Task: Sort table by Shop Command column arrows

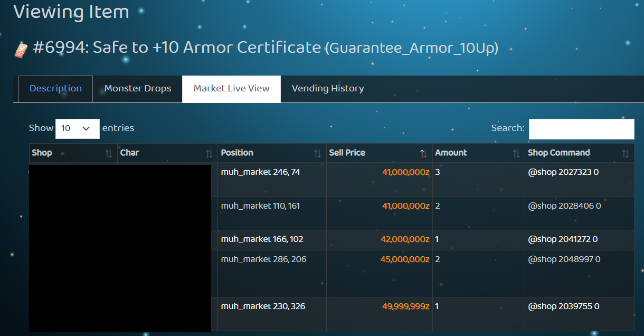Action: coord(626,154)
